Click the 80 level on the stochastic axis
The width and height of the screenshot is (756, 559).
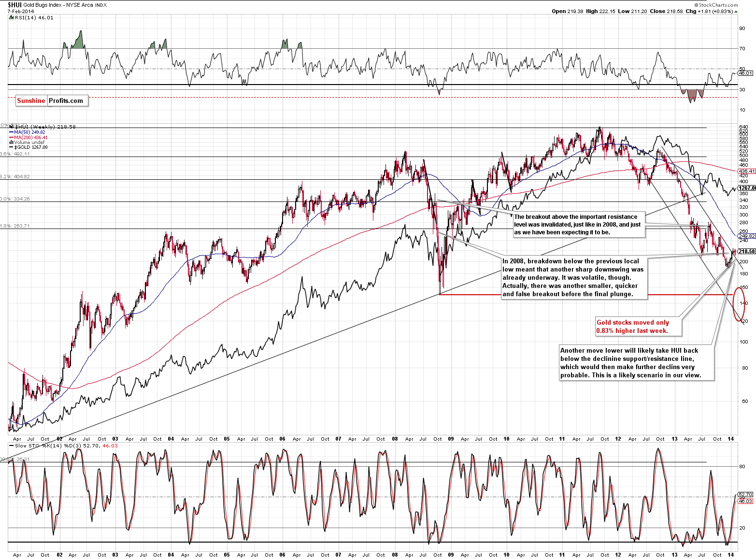(742, 467)
